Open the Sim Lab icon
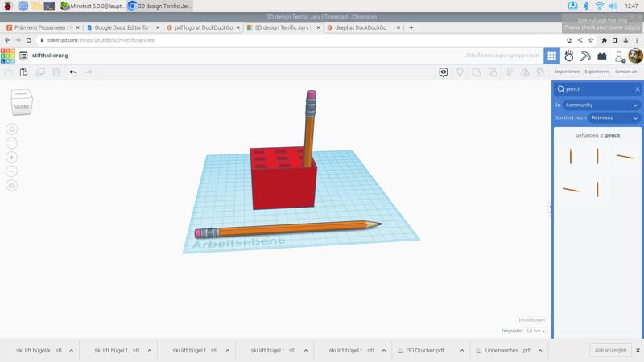 tap(568, 56)
